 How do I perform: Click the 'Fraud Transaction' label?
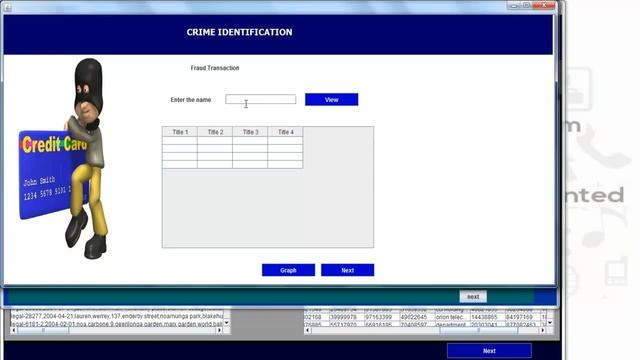(x=215, y=68)
